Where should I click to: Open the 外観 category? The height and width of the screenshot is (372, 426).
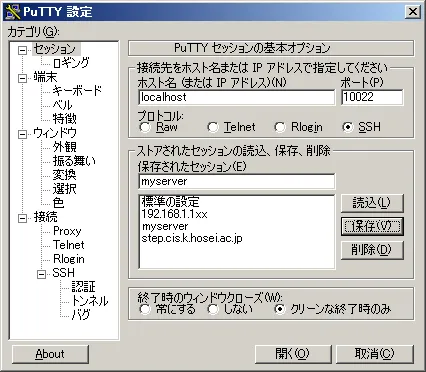pos(64,147)
